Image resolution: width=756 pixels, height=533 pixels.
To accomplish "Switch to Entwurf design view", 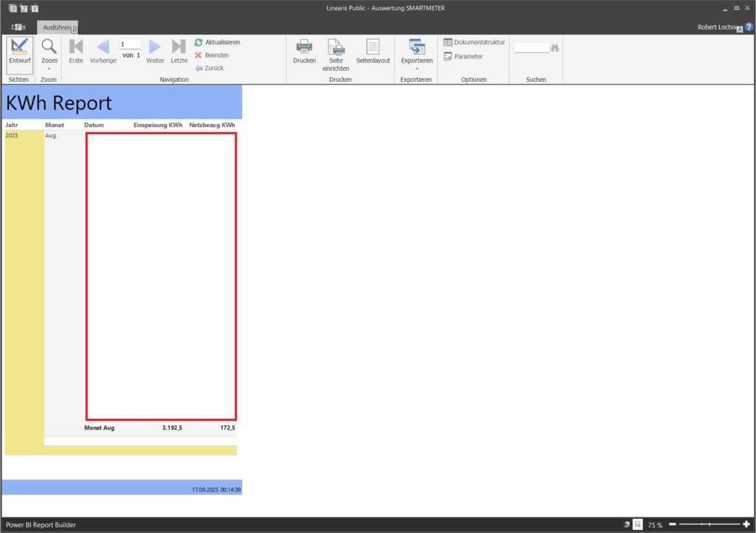I will click(20, 52).
